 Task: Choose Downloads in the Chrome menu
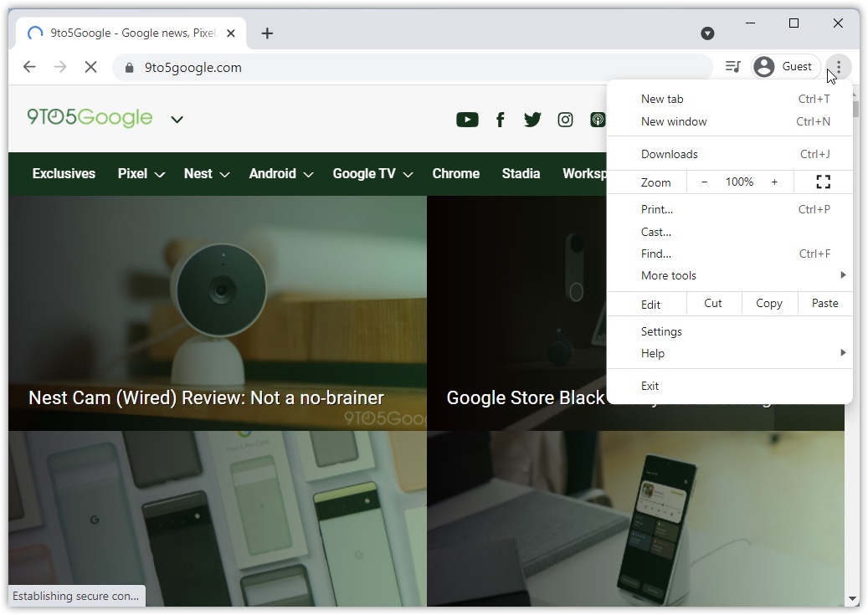(669, 154)
